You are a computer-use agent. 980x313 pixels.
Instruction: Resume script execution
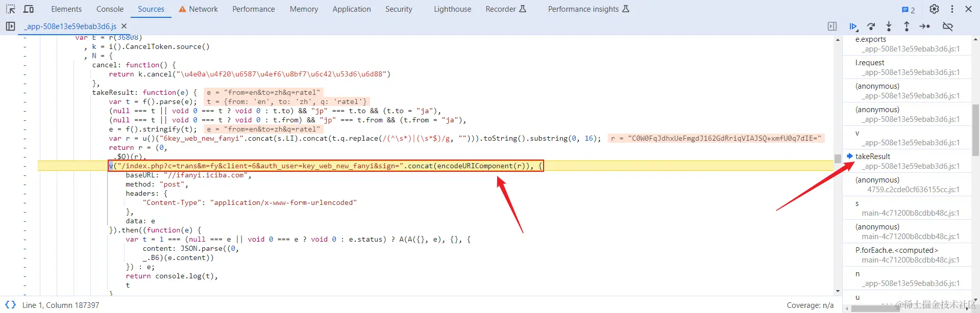point(853,27)
